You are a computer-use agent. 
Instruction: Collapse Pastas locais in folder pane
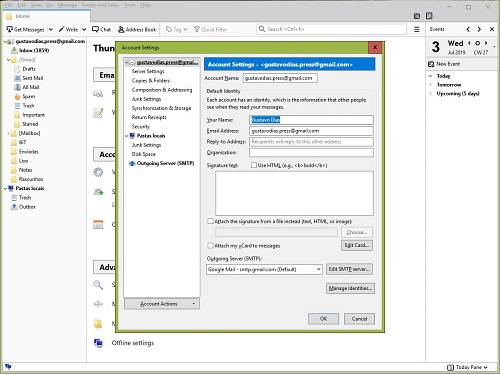5,188
